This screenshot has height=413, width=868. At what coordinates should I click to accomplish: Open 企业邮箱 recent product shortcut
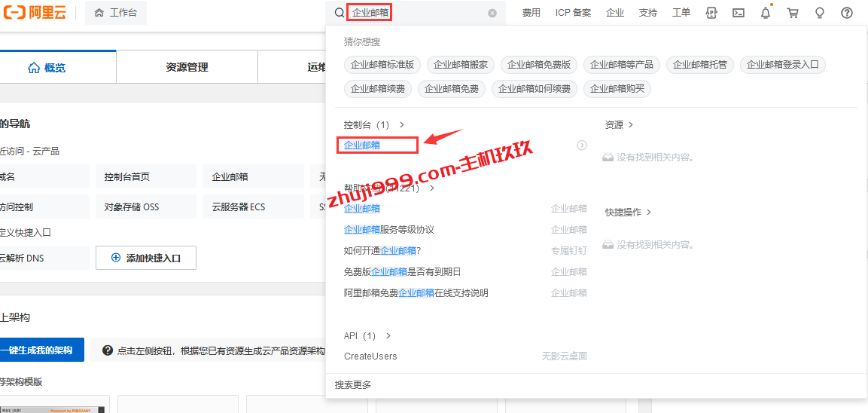(x=254, y=177)
